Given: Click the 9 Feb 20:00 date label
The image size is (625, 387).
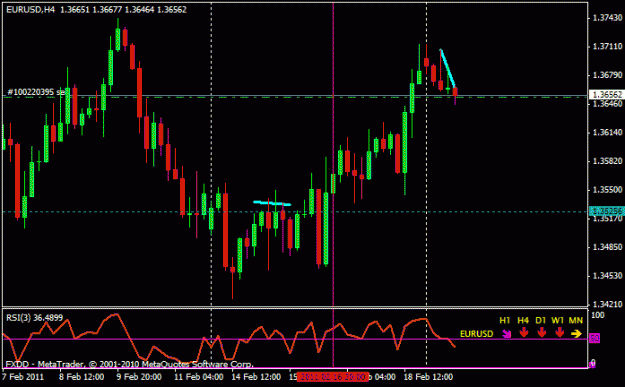Looking at the screenshot, I should point(139,377).
